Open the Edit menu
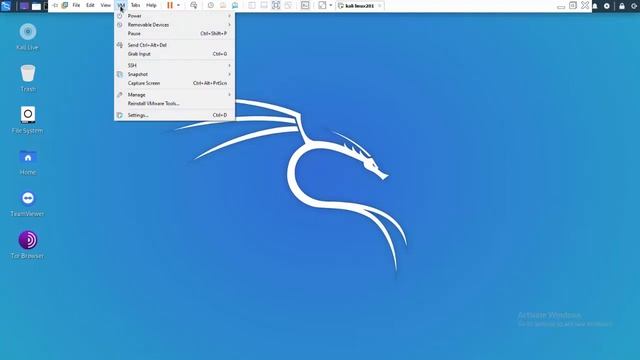This screenshot has width=640, height=360. tap(90, 5)
